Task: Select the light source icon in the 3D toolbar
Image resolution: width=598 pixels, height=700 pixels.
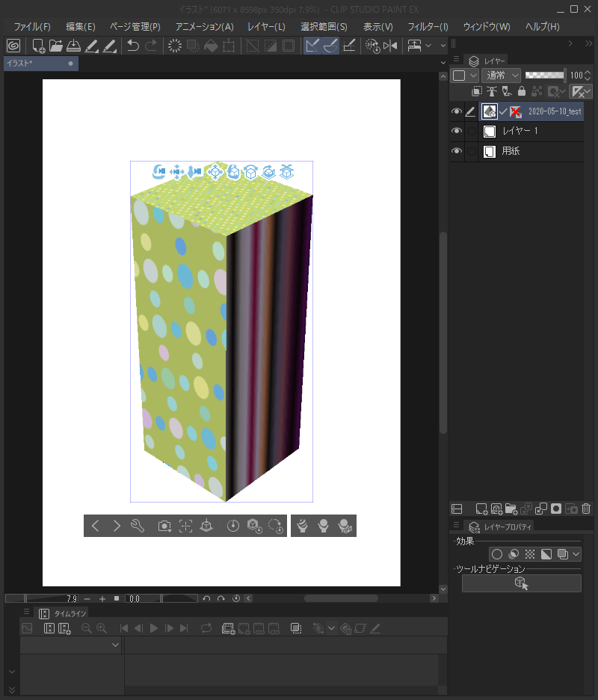Action: pos(323,525)
